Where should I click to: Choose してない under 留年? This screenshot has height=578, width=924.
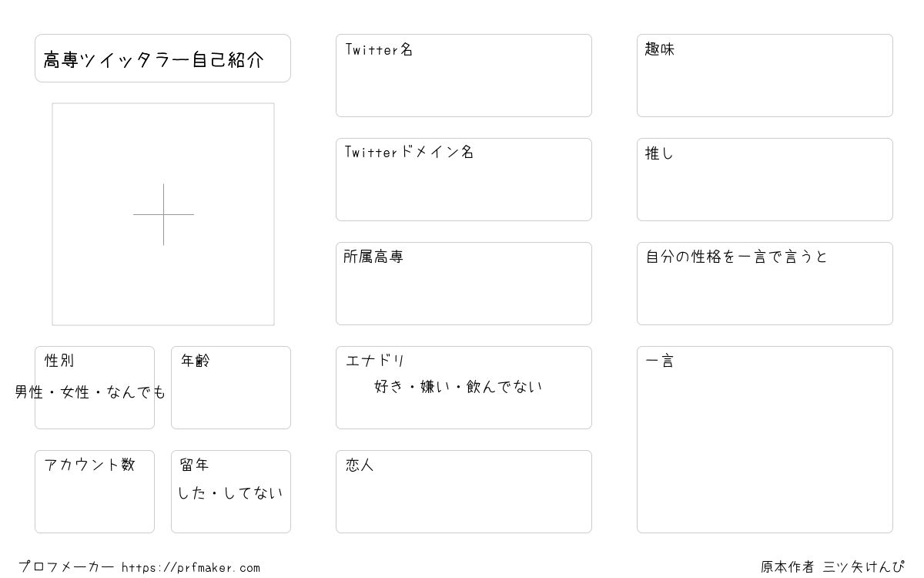pyautogui.click(x=253, y=493)
